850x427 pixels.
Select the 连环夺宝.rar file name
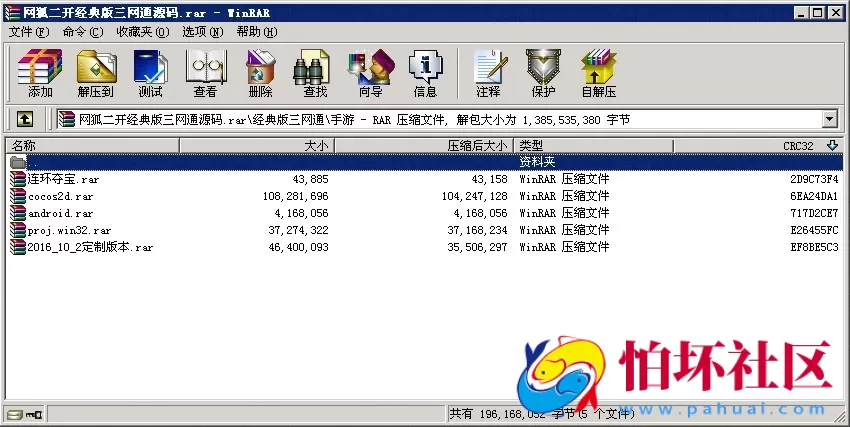pos(63,179)
